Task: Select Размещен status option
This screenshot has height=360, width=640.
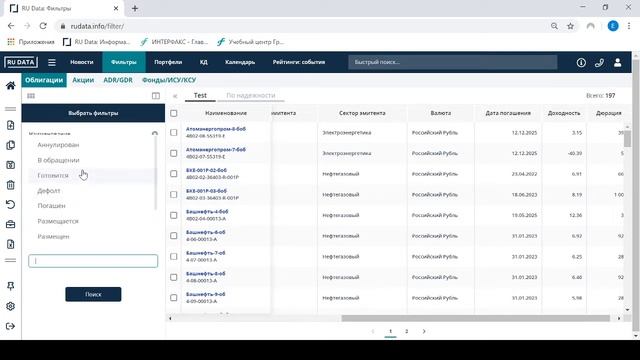Action: point(53,236)
